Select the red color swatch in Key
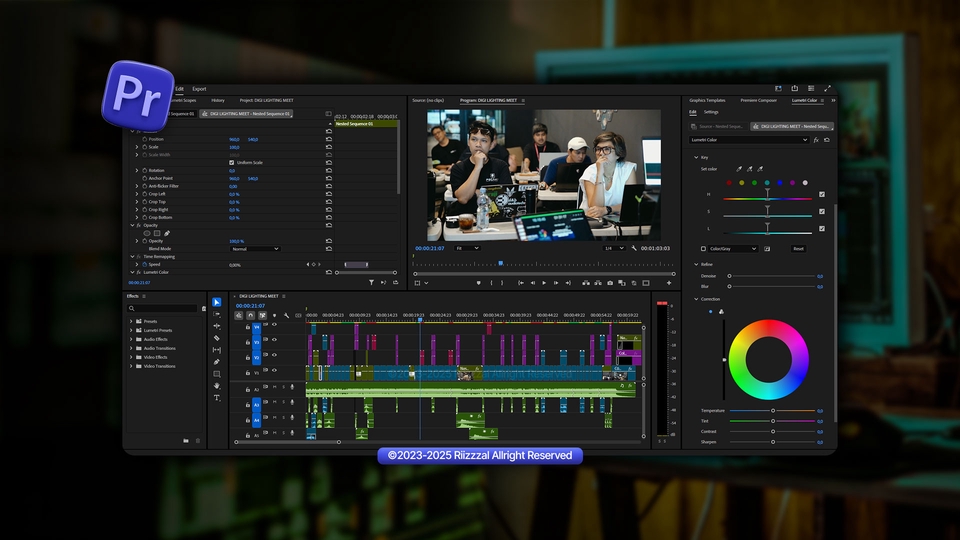 [729, 182]
